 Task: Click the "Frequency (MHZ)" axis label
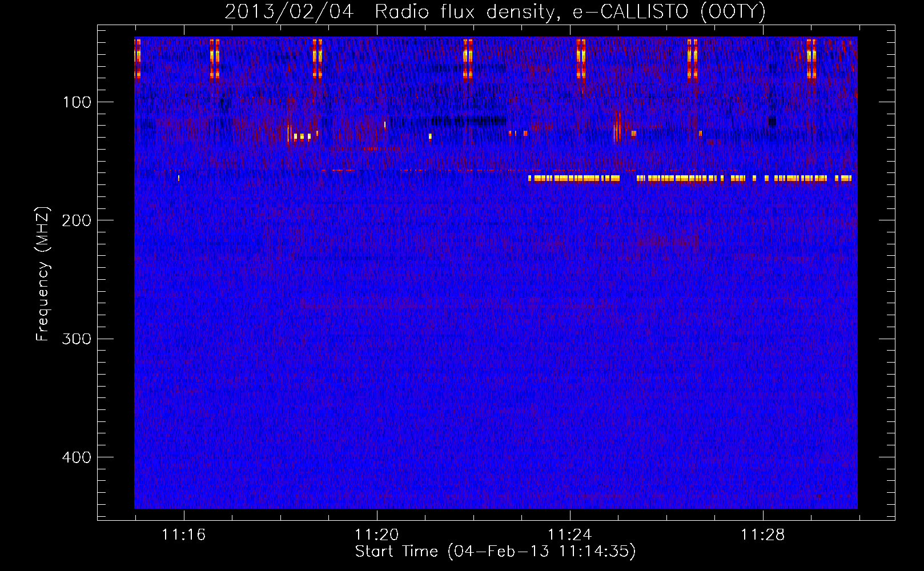pos(43,274)
